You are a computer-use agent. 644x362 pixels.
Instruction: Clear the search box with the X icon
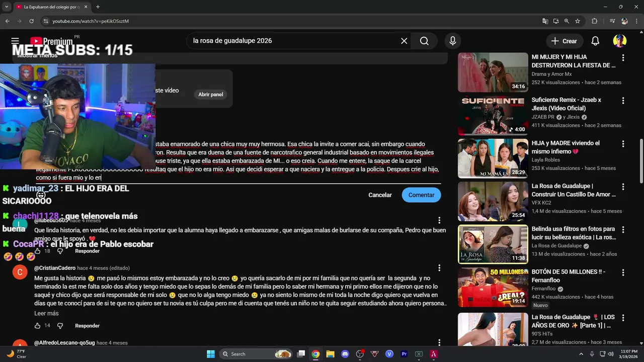(x=404, y=41)
